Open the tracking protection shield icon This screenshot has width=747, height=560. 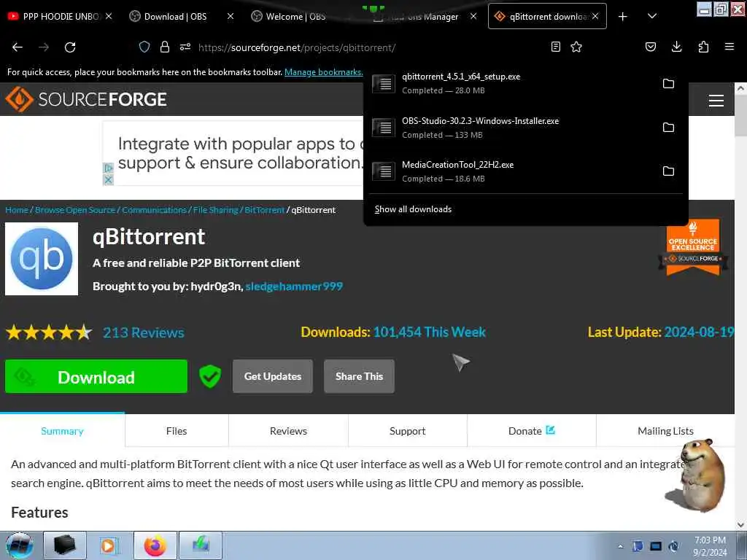pos(144,47)
